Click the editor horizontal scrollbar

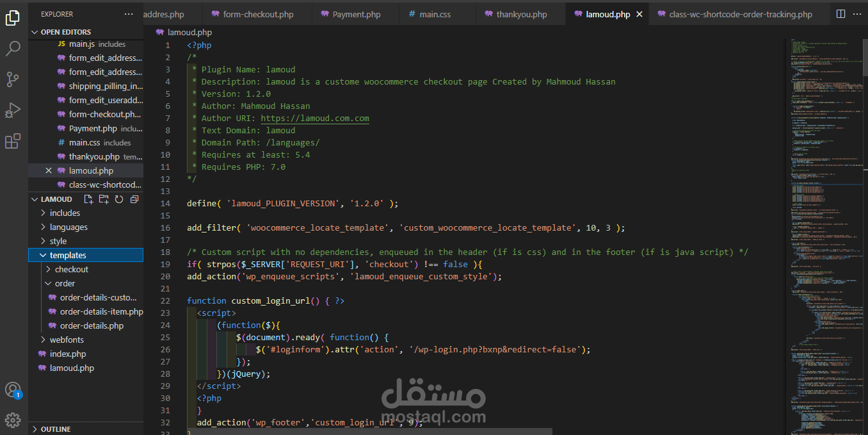[369, 432]
